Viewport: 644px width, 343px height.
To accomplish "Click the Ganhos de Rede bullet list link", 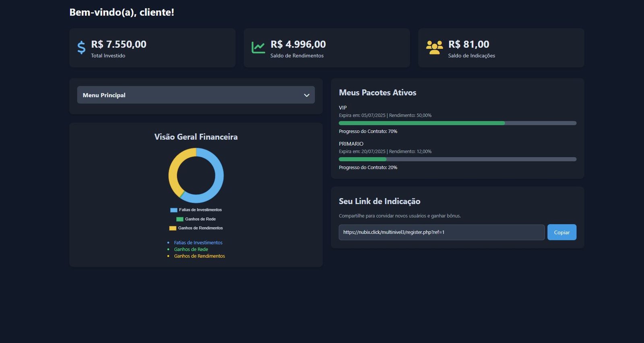I will (191, 249).
